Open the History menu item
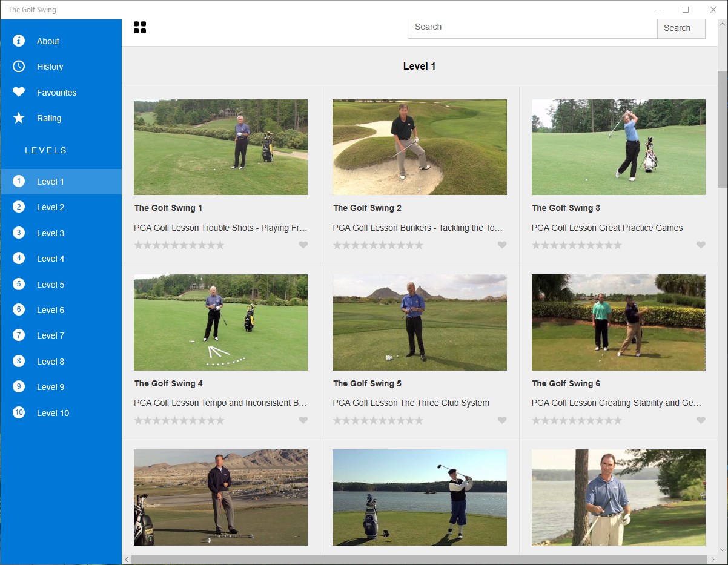Image resolution: width=728 pixels, height=565 pixels. click(x=61, y=67)
